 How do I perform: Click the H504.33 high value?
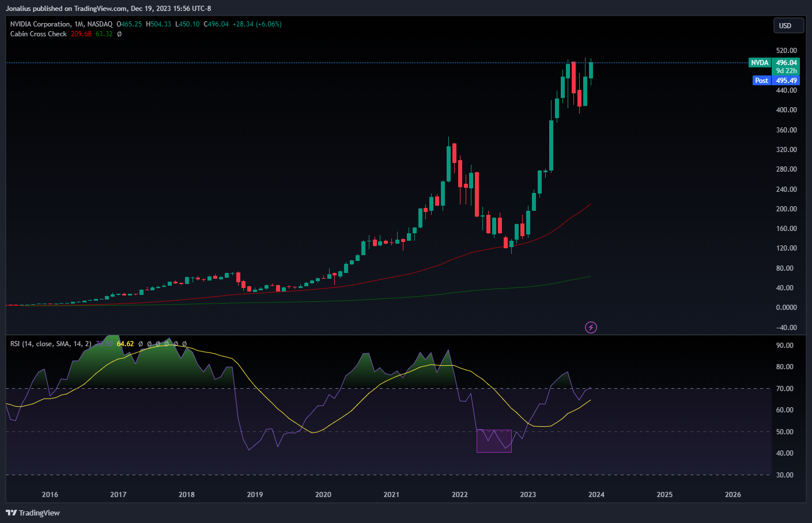(x=158, y=24)
